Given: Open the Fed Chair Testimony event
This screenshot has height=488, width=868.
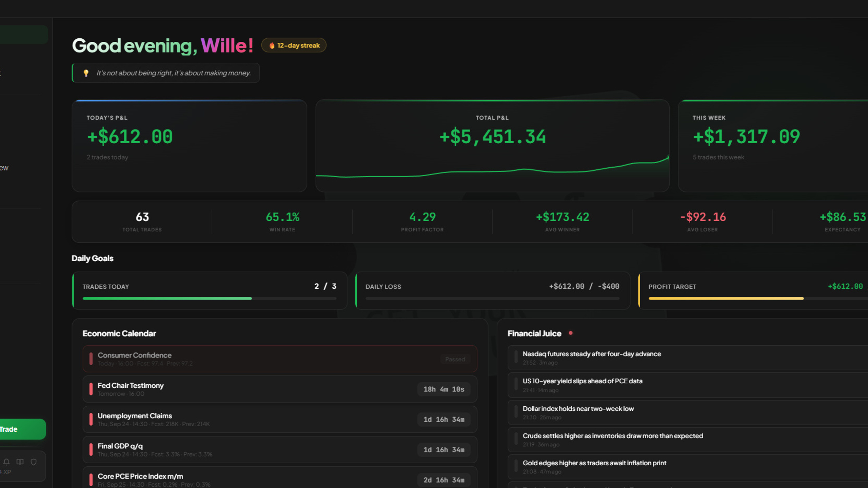Looking at the screenshot, I should 280,389.
